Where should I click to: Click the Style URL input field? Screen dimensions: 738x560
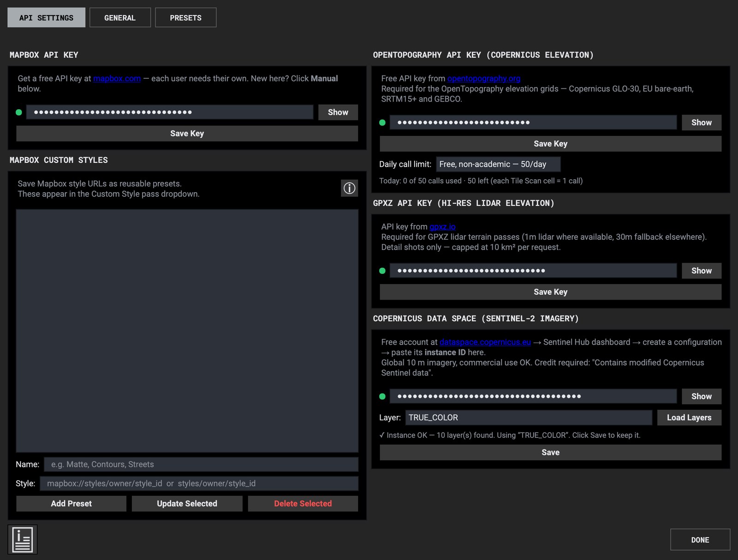(199, 483)
